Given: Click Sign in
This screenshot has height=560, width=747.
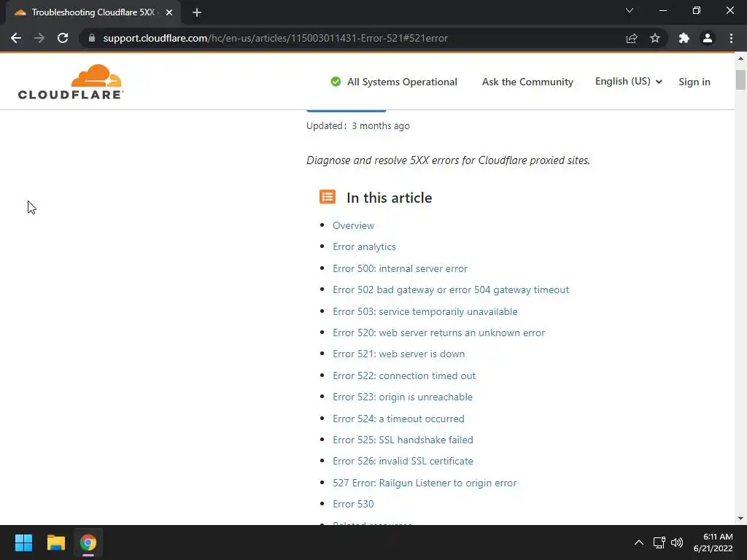Looking at the screenshot, I should click(x=694, y=82).
